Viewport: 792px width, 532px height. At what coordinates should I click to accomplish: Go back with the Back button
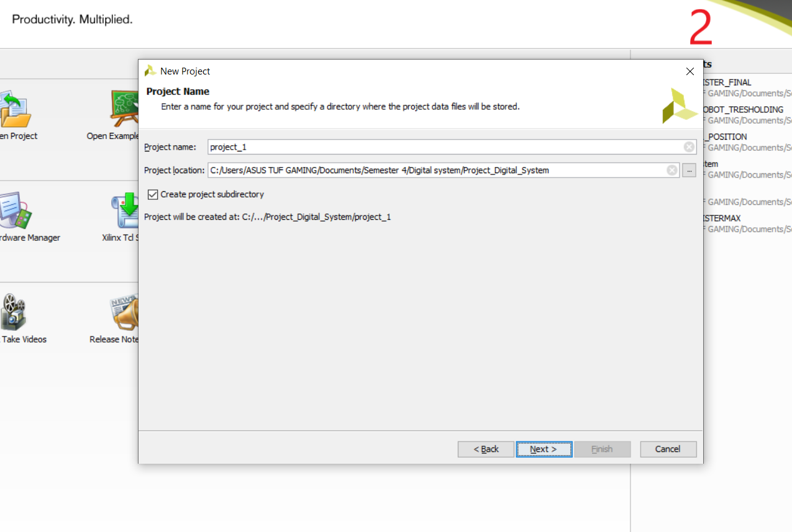tap(486, 449)
